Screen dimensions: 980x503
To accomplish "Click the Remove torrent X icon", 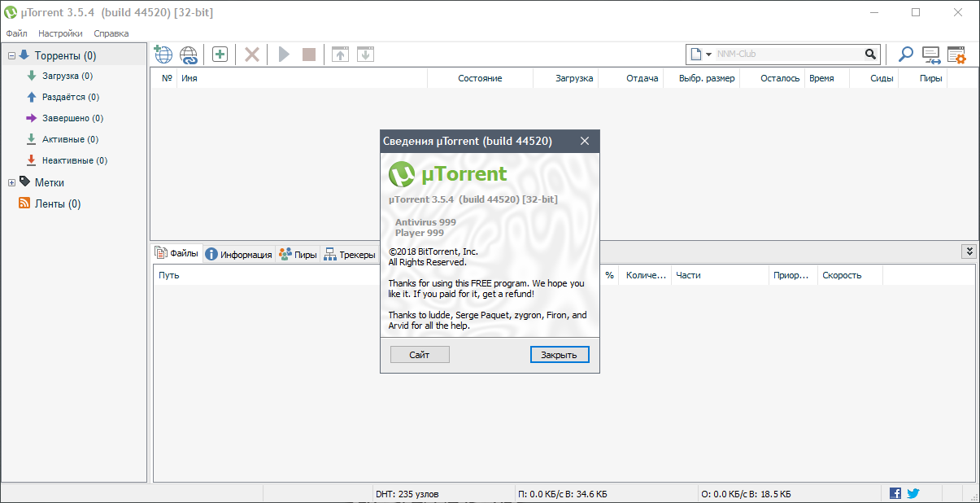I will coord(252,55).
